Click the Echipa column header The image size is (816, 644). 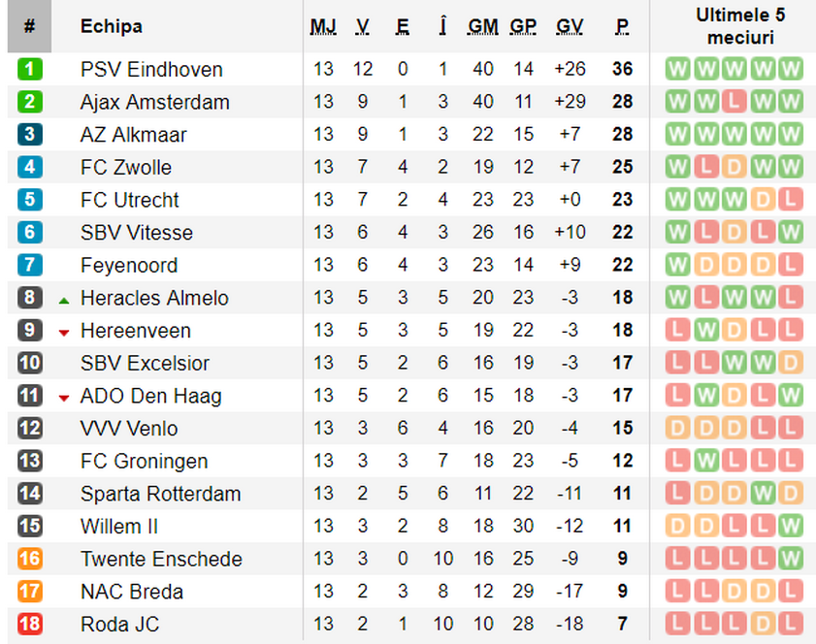(x=112, y=26)
